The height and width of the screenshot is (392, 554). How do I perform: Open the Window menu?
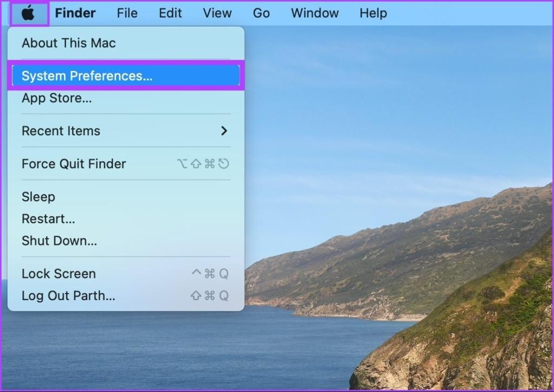point(314,13)
